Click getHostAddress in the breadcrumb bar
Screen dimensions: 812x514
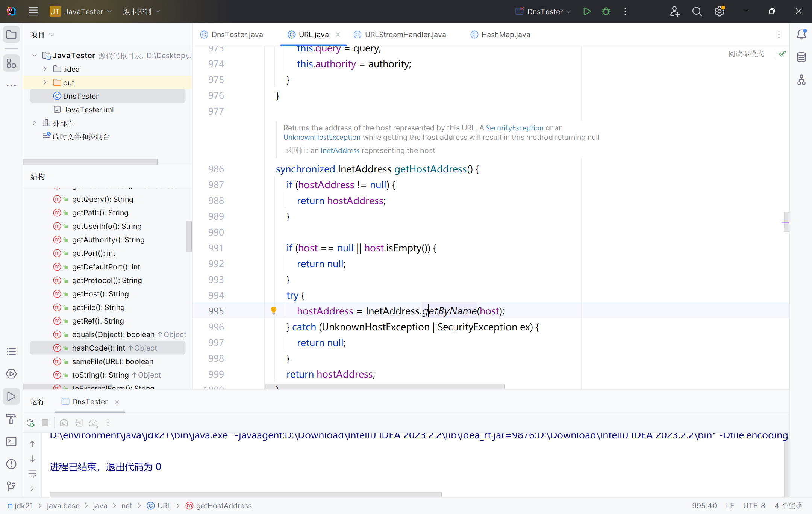pos(224,506)
